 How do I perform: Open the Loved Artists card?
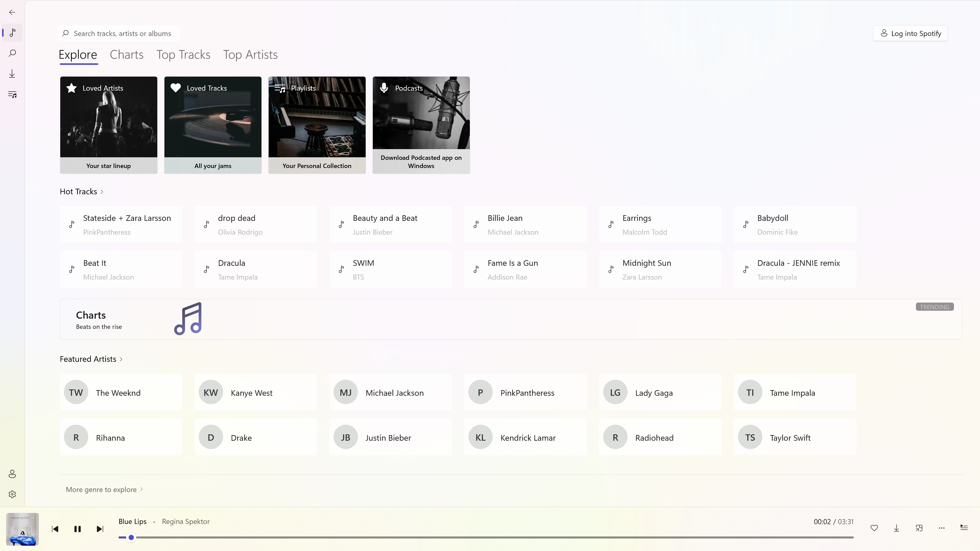point(109,125)
